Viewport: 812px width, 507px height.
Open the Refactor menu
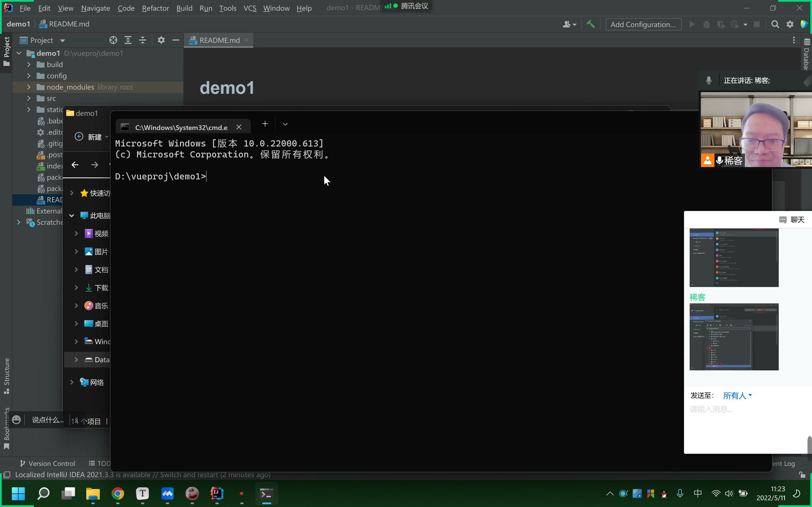coord(155,8)
